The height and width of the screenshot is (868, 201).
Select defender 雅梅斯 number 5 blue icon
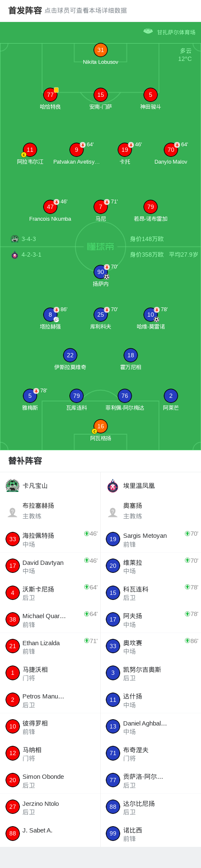click(30, 396)
